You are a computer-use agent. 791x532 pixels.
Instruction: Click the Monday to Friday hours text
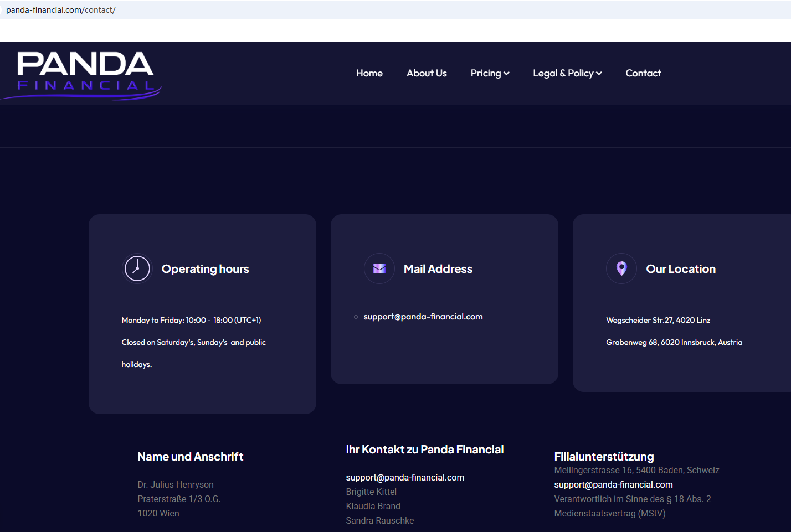(x=191, y=320)
